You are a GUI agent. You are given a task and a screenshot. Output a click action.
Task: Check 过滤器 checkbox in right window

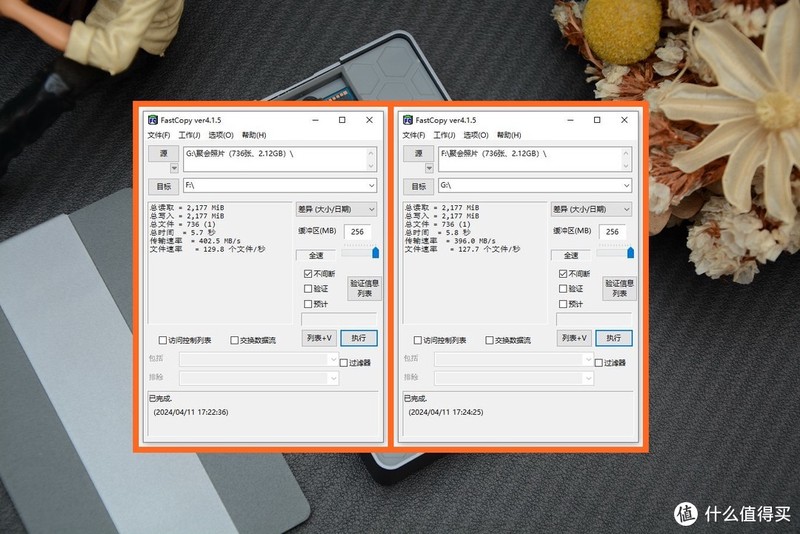(598, 363)
